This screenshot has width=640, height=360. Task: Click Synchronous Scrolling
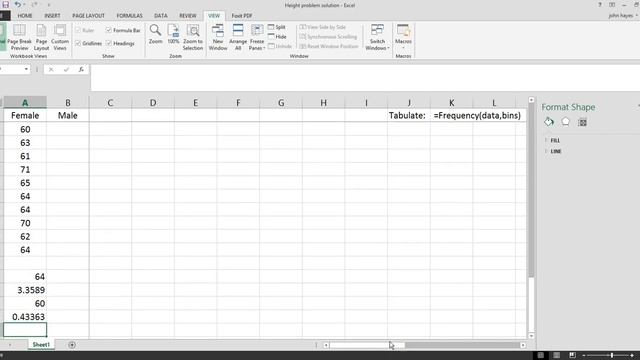coord(328,37)
